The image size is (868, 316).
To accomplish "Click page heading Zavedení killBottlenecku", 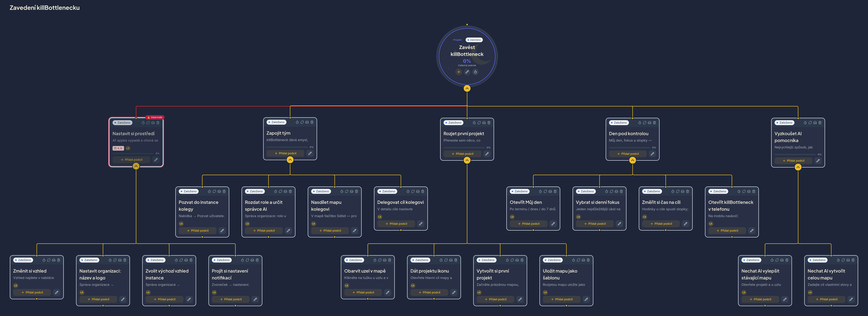I will pyautogui.click(x=45, y=8).
